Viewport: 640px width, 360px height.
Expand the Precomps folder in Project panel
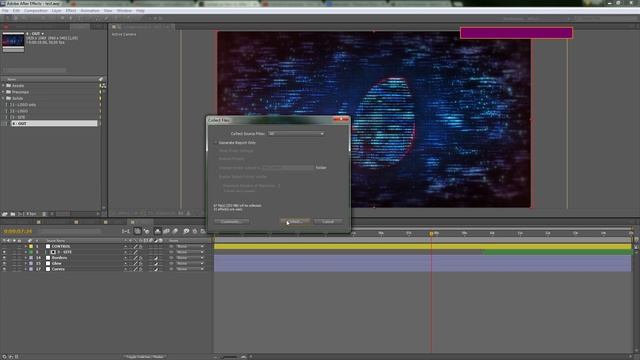coord(3,92)
